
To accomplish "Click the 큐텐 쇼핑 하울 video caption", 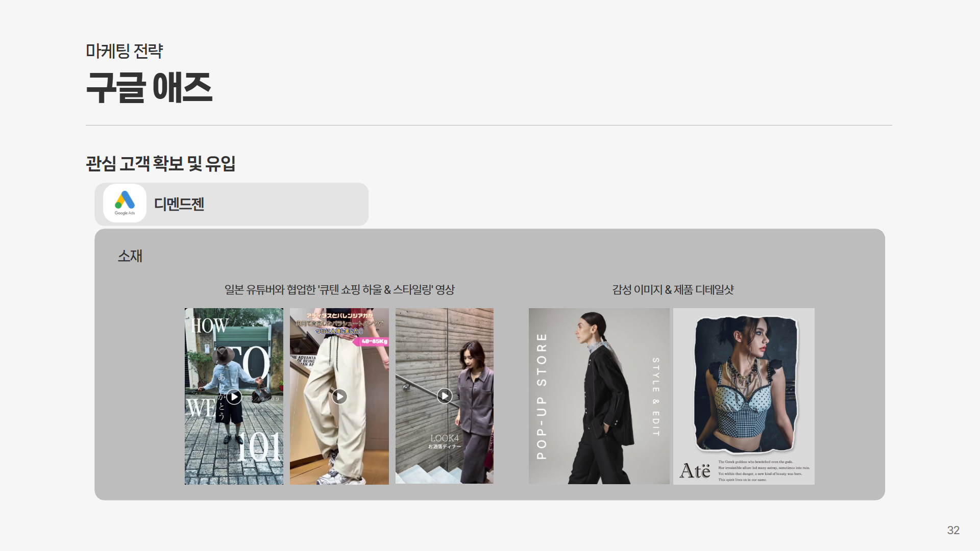I will [x=339, y=290].
